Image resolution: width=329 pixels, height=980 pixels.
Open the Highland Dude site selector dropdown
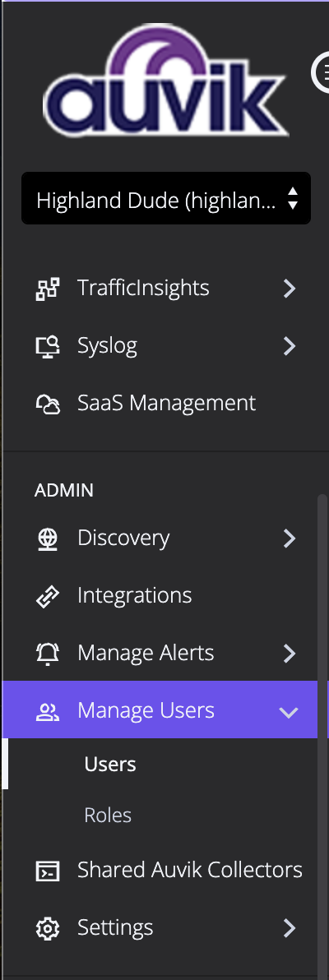[x=166, y=198]
